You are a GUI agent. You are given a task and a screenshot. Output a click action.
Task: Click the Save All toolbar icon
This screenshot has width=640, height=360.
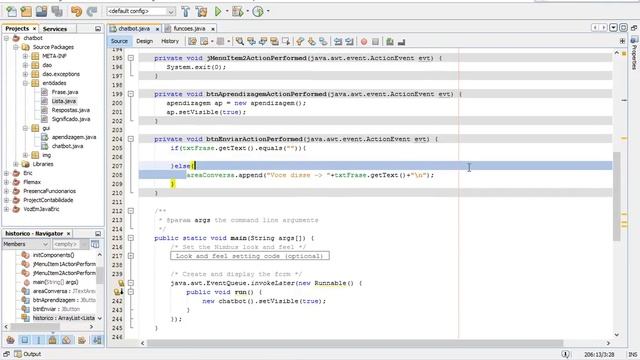(x=57, y=11)
